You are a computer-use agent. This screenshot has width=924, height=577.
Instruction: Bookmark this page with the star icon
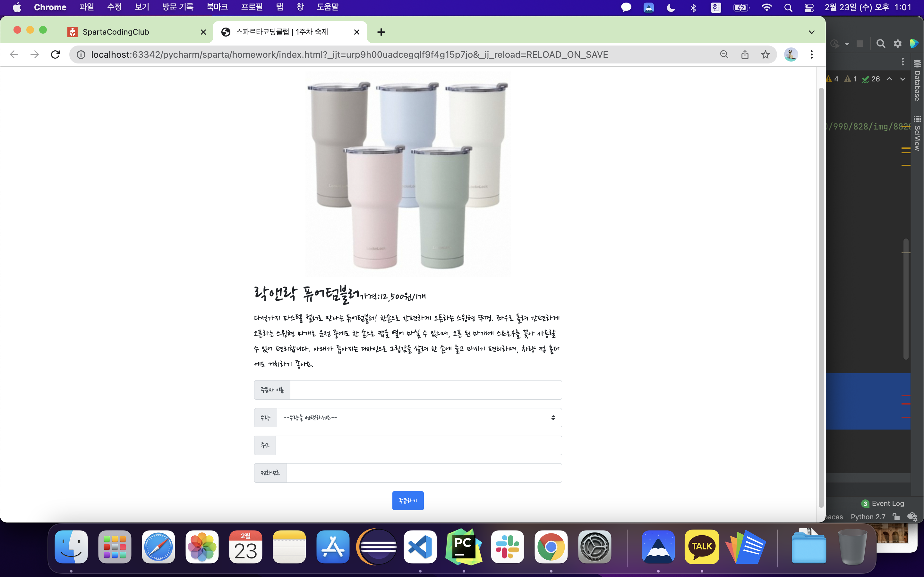[x=765, y=54]
